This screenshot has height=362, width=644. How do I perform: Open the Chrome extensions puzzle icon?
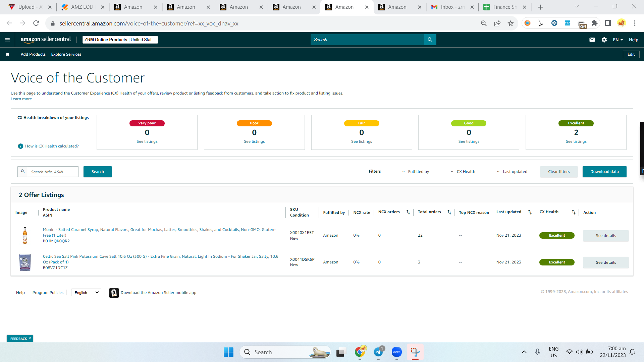tap(594, 23)
